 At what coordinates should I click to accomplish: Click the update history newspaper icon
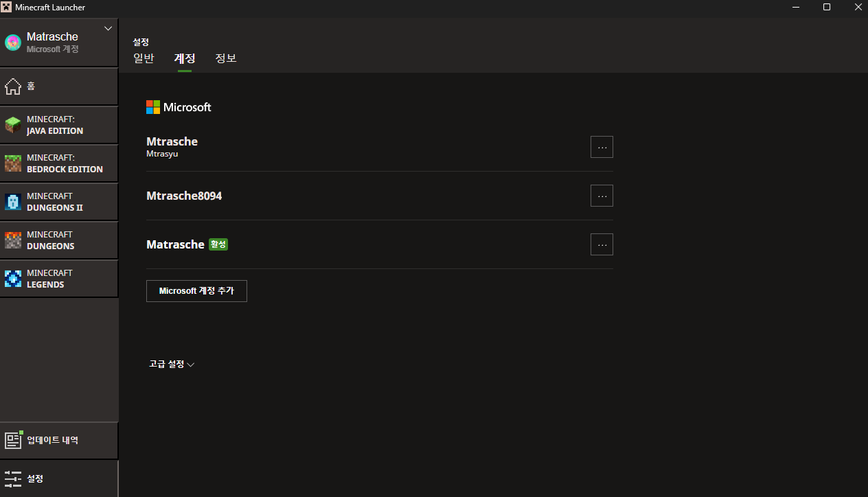(x=14, y=440)
